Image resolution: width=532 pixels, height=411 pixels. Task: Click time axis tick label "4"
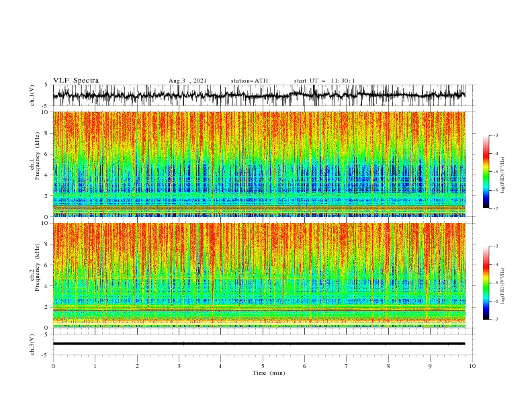click(220, 366)
